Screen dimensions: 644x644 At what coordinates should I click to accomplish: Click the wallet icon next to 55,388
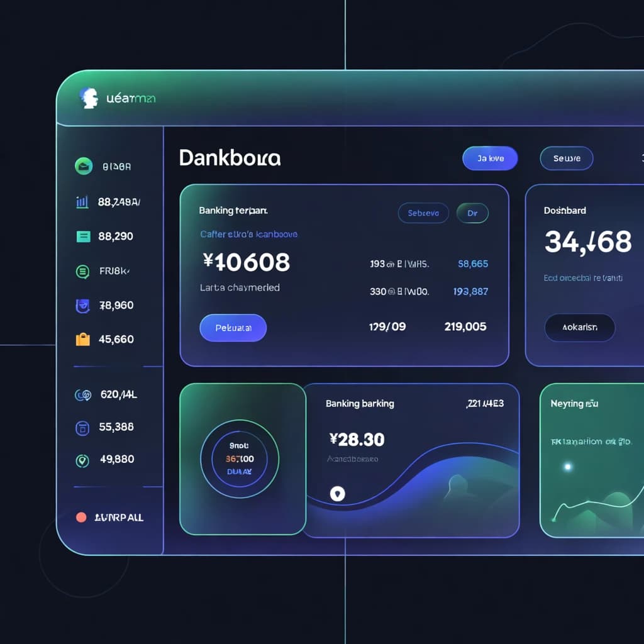[82, 427]
